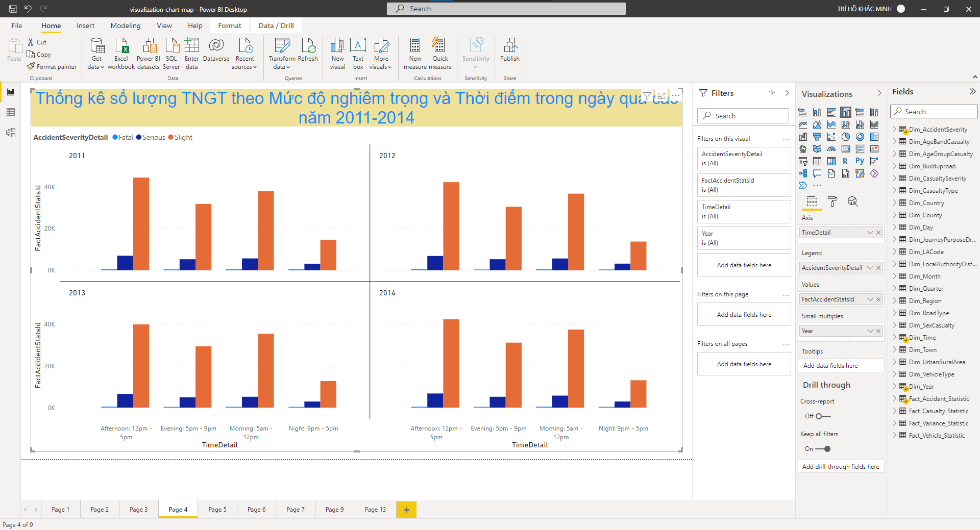Pick the globe map visual icon
This screenshot has height=530, width=980.
pyautogui.click(x=803, y=149)
